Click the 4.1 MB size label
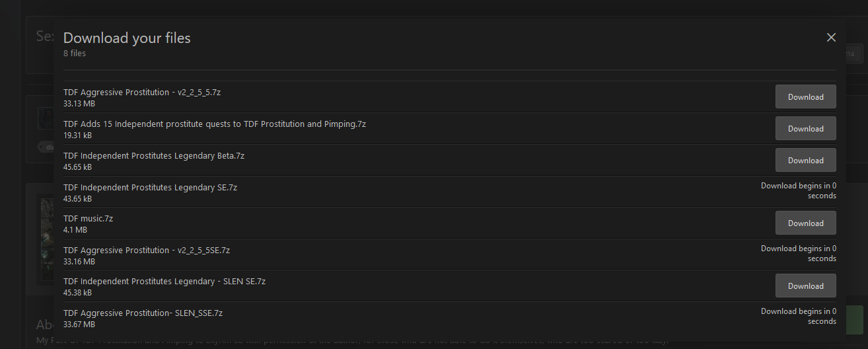 75,230
